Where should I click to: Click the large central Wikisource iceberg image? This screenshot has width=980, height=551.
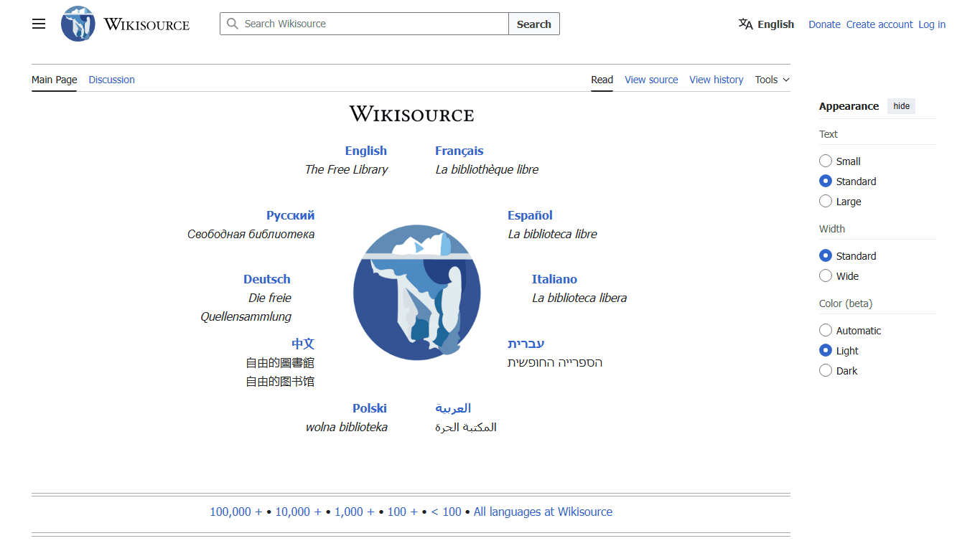pyautogui.click(x=417, y=293)
